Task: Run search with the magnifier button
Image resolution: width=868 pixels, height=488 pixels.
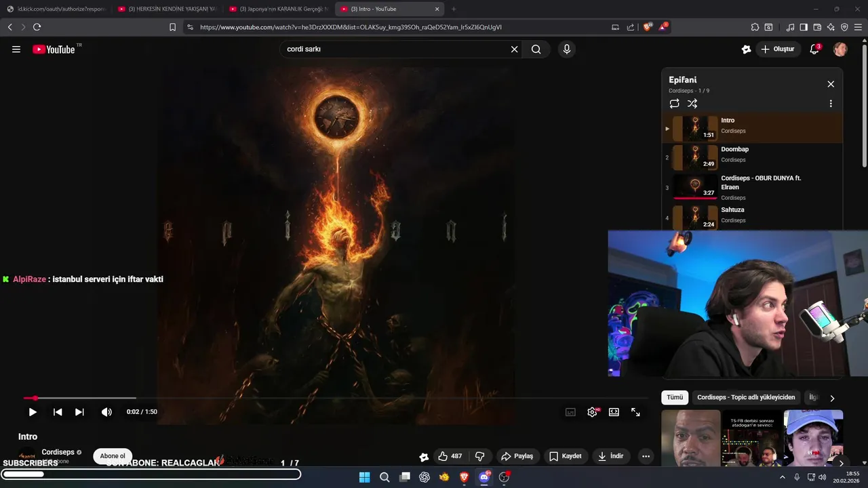Action: pyautogui.click(x=536, y=49)
